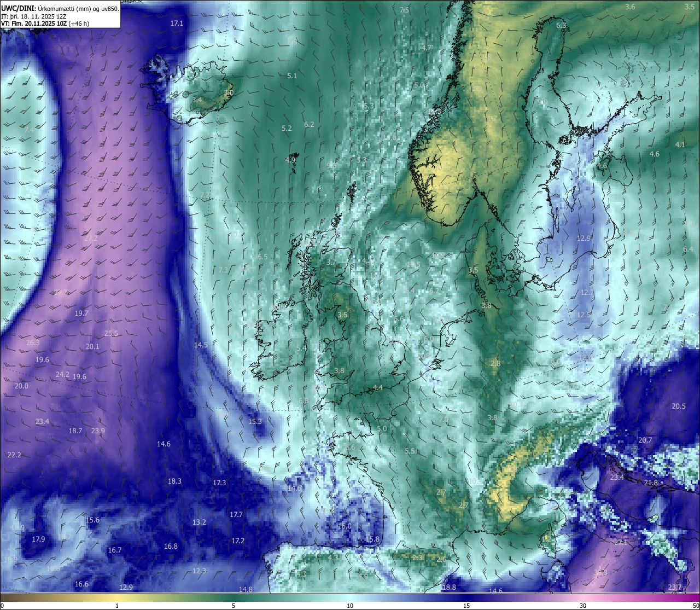The width and height of the screenshot is (700, 610).
Task: Click the colorbar tick label 10
Action: tap(350, 606)
